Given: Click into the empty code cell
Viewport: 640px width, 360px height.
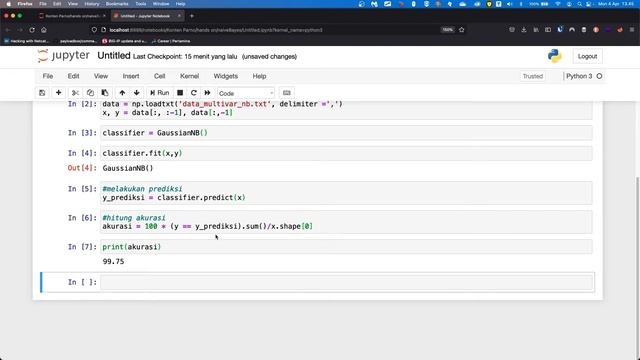Looking at the screenshot, I should click(346, 282).
